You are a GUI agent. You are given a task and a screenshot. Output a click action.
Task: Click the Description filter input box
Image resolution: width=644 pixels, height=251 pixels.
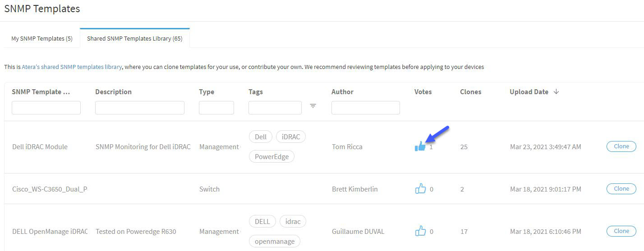pyautogui.click(x=140, y=108)
